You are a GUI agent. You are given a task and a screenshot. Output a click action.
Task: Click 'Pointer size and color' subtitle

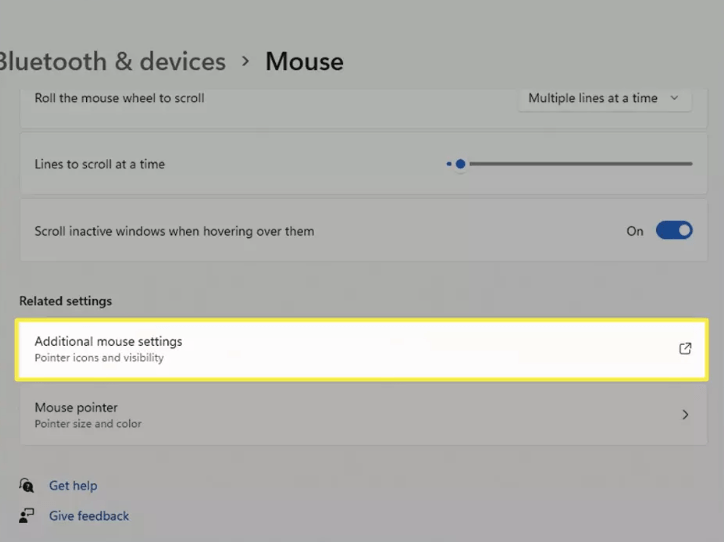pos(88,424)
